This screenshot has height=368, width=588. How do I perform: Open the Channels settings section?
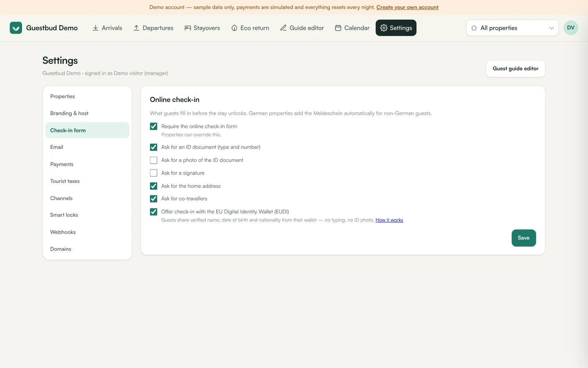click(x=87, y=198)
